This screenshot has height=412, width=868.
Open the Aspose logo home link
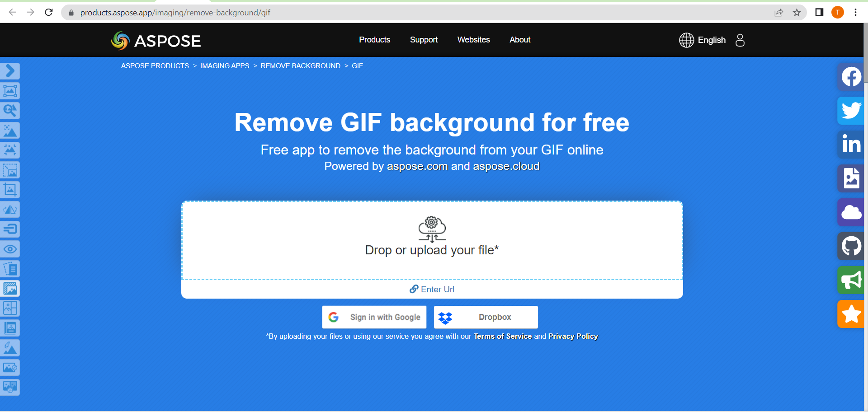[x=156, y=41]
